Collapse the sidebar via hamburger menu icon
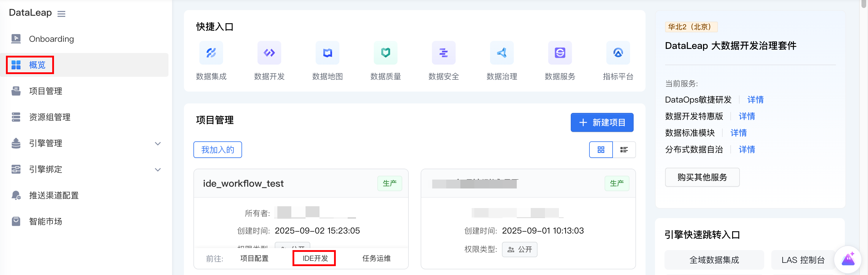The height and width of the screenshot is (275, 868). coord(61,14)
